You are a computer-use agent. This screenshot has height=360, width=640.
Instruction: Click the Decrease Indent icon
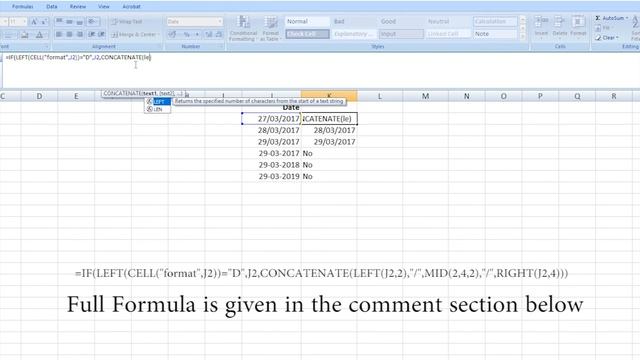click(x=91, y=35)
